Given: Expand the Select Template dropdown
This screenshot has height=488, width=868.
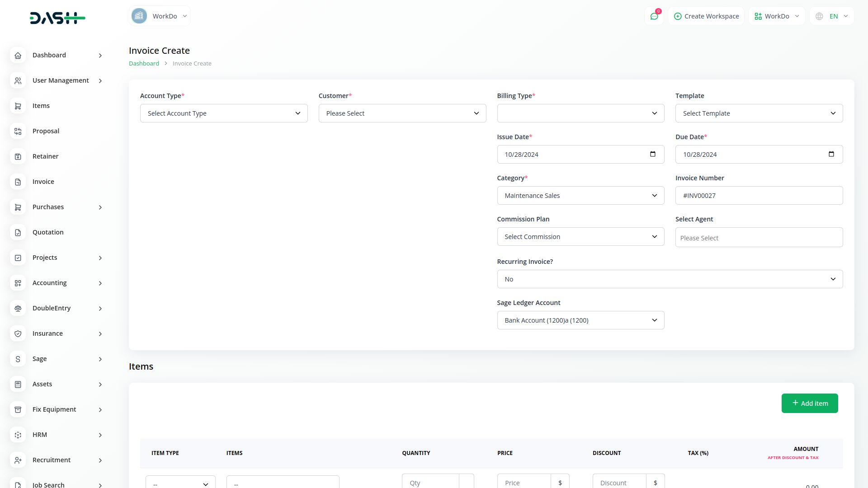Looking at the screenshot, I should point(759,113).
